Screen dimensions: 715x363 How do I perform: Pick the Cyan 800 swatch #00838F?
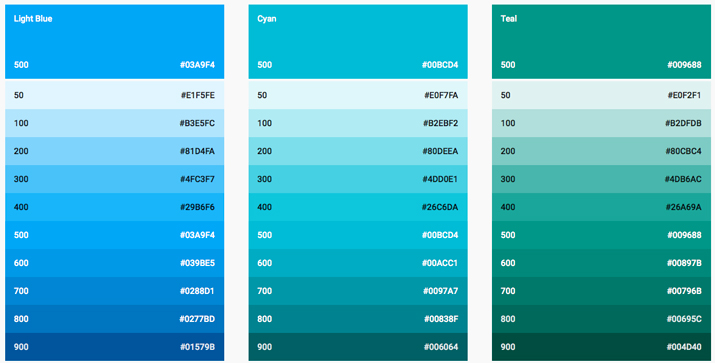tap(358, 319)
